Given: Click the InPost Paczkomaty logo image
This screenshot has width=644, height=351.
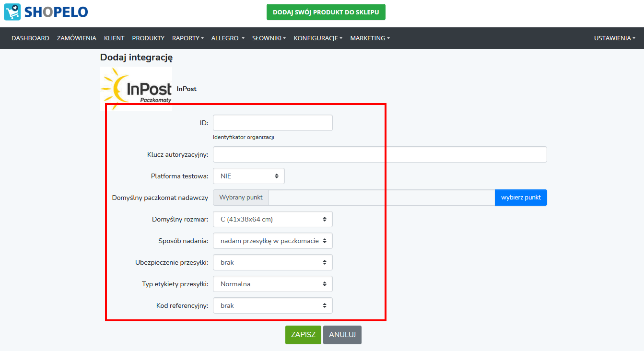Looking at the screenshot, I should (136, 89).
